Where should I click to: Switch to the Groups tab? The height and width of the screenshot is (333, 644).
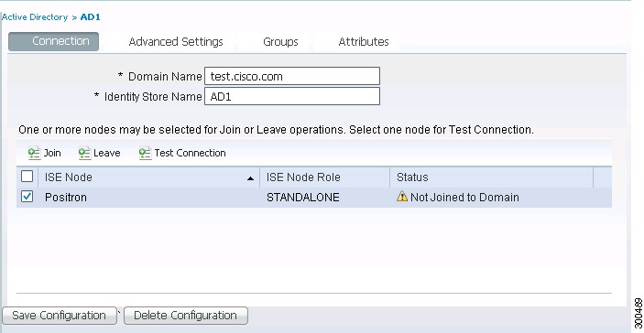[280, 42]
